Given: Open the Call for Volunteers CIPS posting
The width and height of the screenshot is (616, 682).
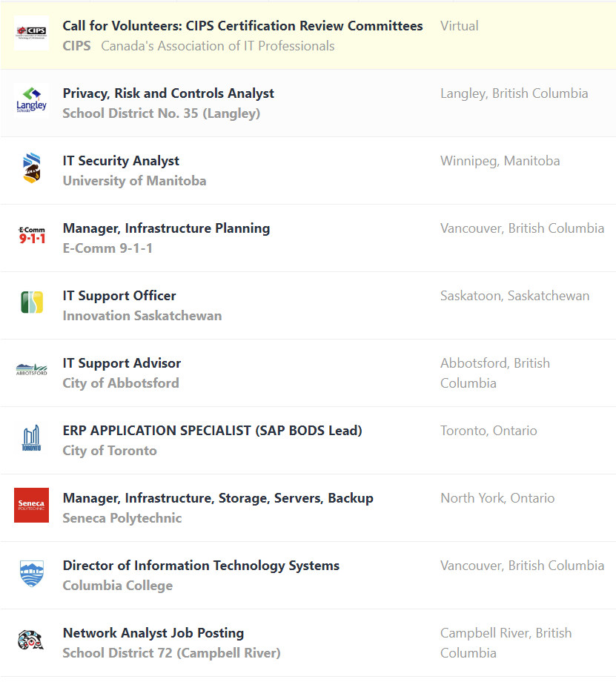Looking at the screenshot, I should coord(242,26).
